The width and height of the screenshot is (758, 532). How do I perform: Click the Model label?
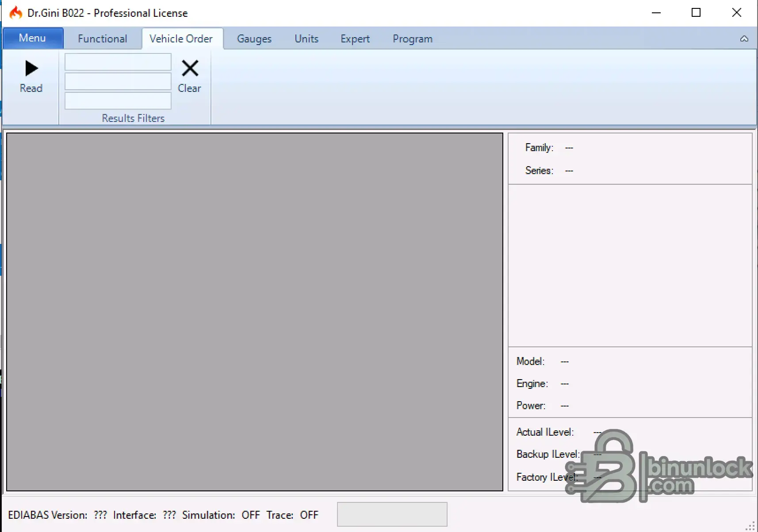(x=531, y=361)
